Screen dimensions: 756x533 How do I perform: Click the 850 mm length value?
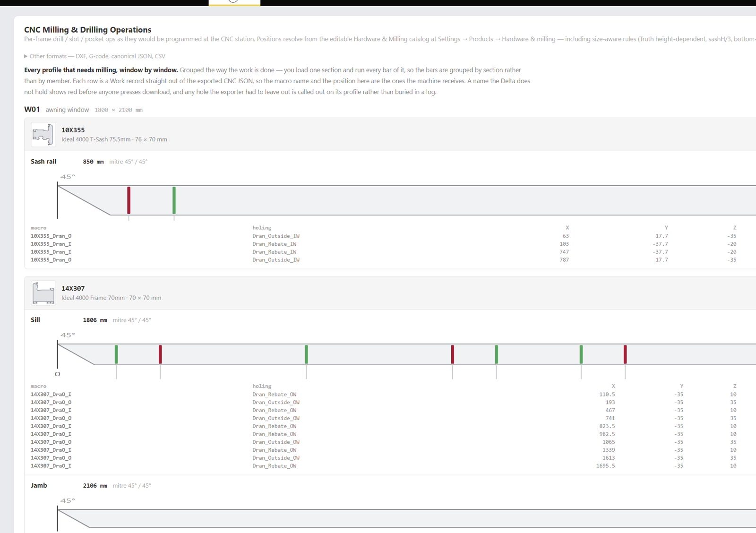(93, 162)
